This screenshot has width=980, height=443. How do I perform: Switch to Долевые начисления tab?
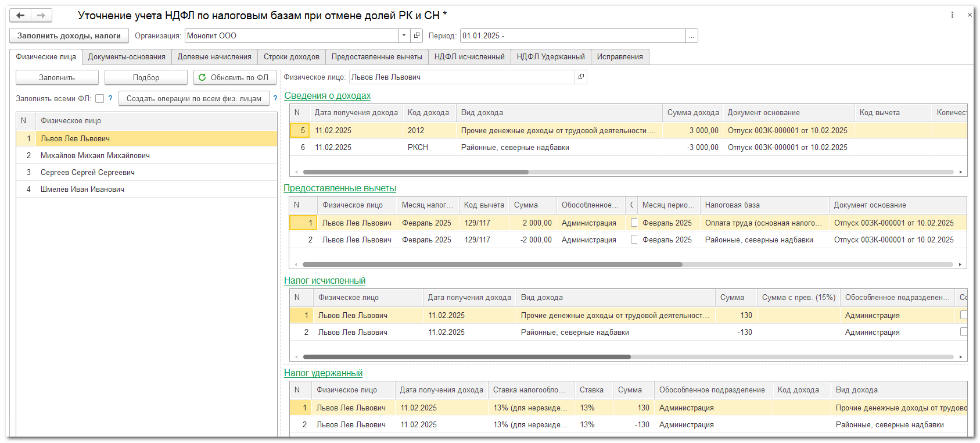[x=214, y=56]
